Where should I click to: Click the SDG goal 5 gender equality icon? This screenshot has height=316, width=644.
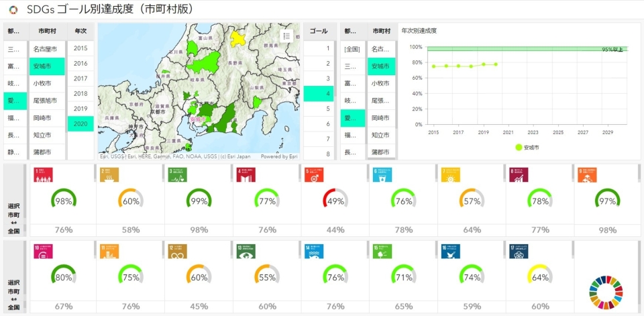pos(313,176)
